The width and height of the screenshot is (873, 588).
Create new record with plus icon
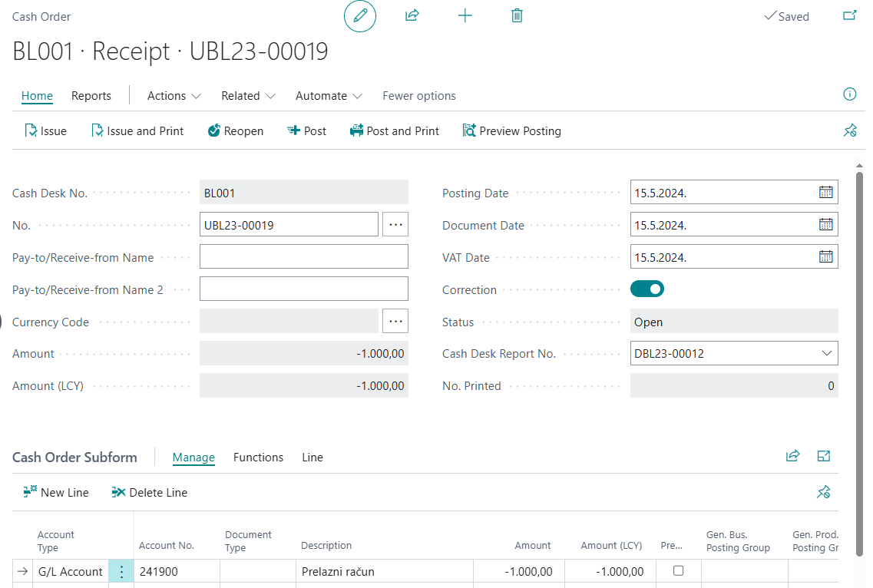coord(465,15)
